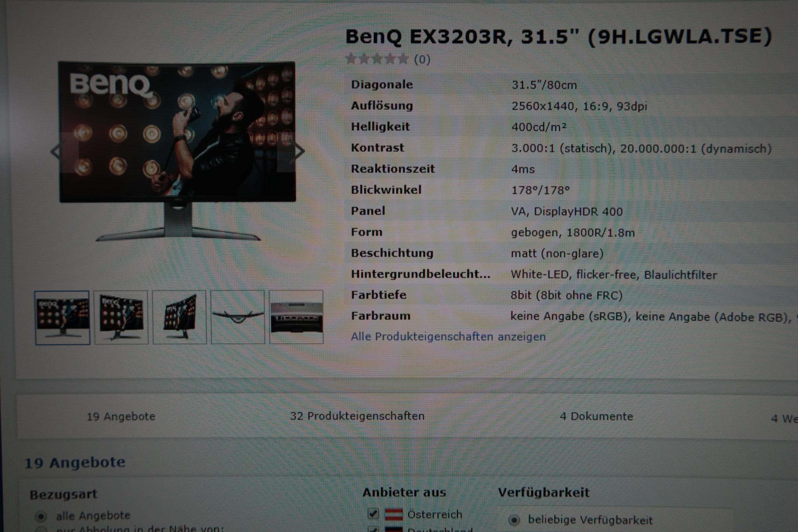Select the third side-angle monitor thumbnail
Viewport: 798px width, 532px height.
[x=180, y=318]
